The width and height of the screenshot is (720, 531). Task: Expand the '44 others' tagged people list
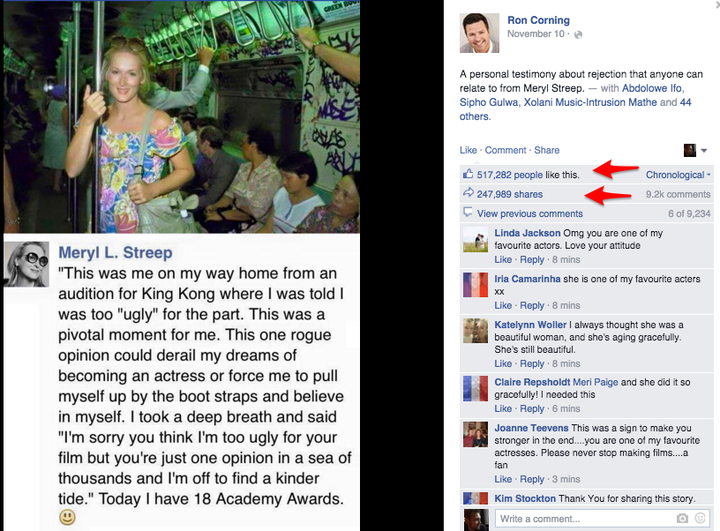(687, 102)
